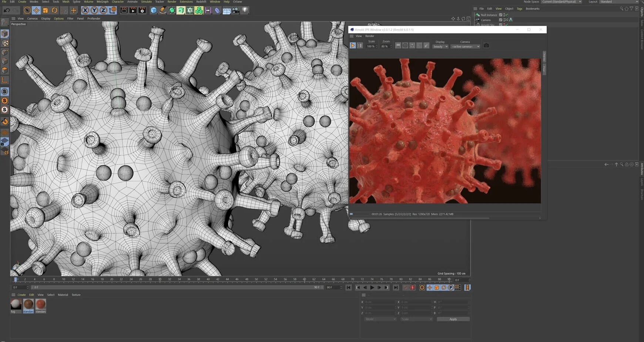The image size is (644, 342).
Task: Select the fog material swatch
Action: tap(16, 304)
